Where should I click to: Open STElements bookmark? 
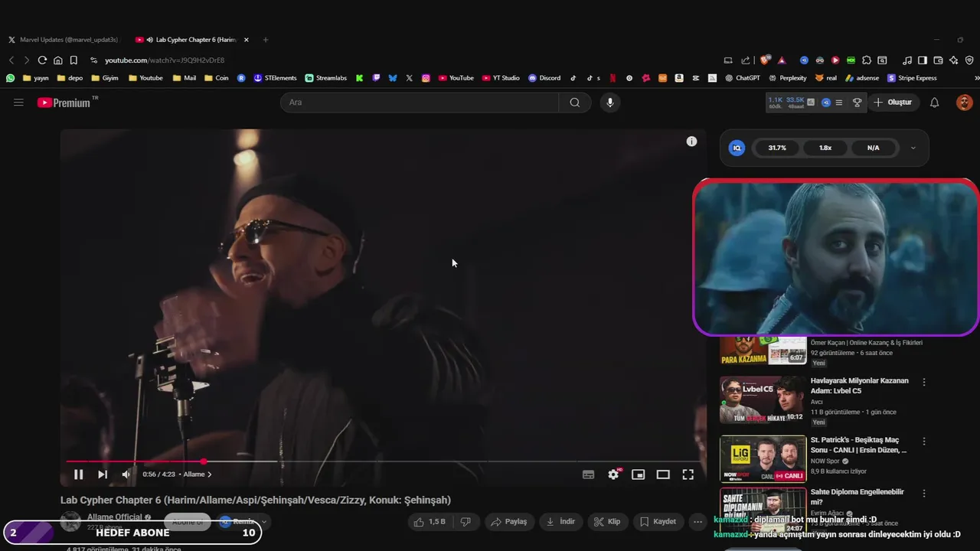pos(275,78)
